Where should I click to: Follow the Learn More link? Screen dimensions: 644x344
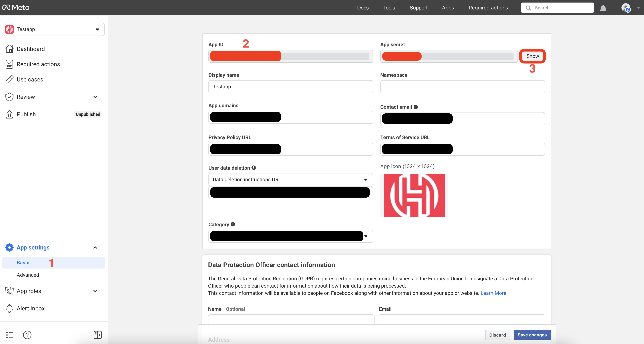pos(494,293)
